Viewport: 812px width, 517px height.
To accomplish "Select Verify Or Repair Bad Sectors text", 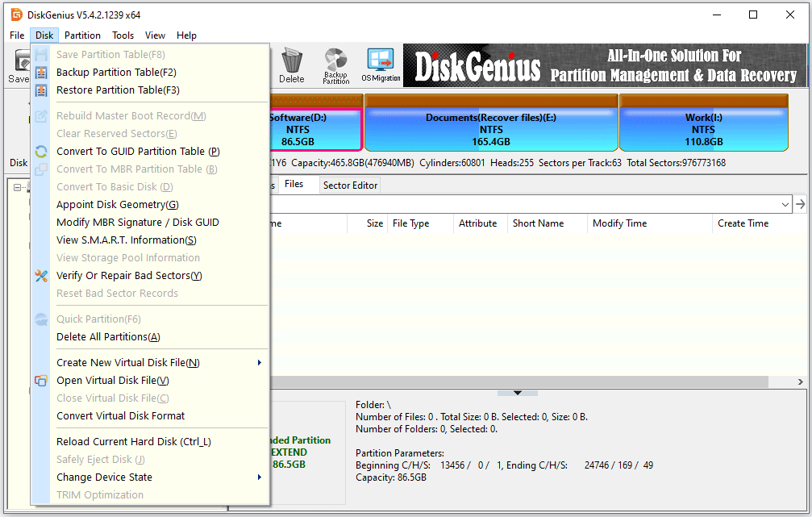I will (x=129, y=276).
